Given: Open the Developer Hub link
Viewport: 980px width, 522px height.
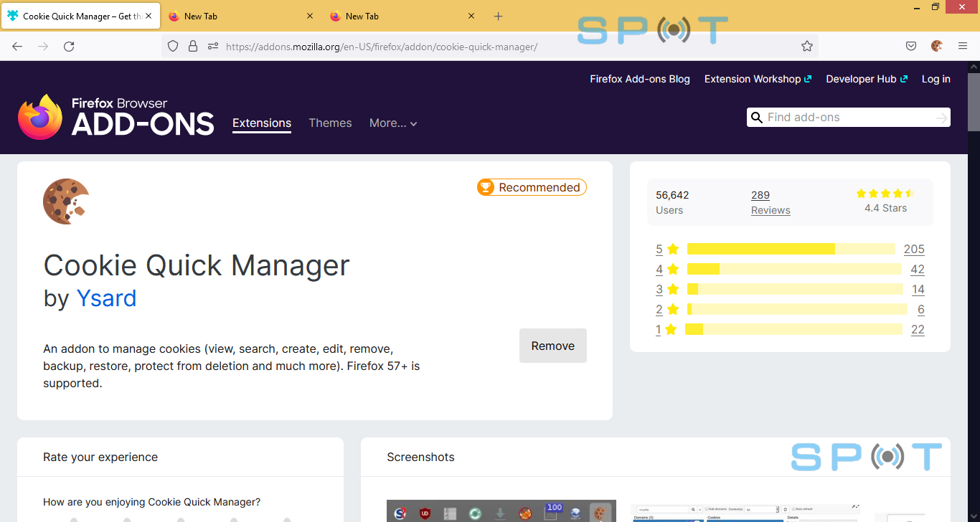Looking at the screenshot, I should point(867,79).
